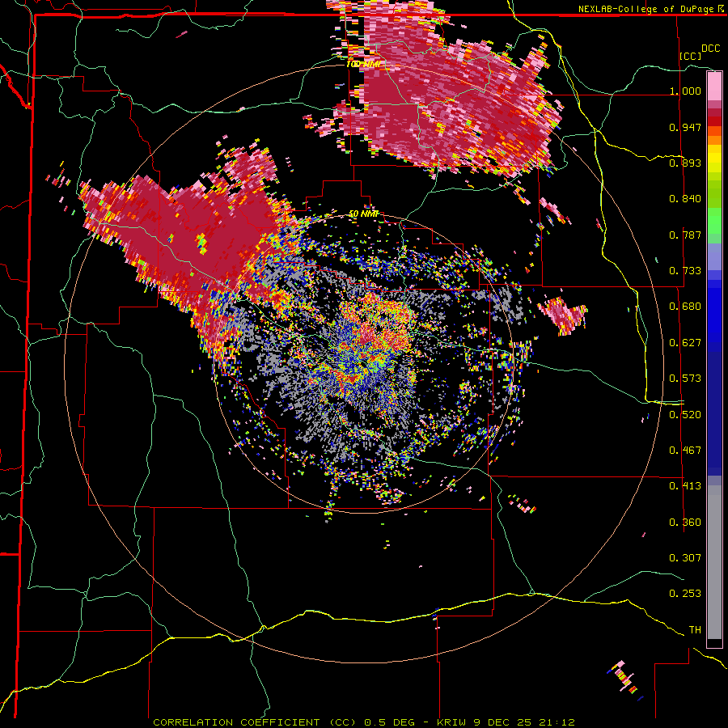This screenshot has width=728, height=728.
Task: Click the 100 NMI range ring label
Action: tap(364, 64)
